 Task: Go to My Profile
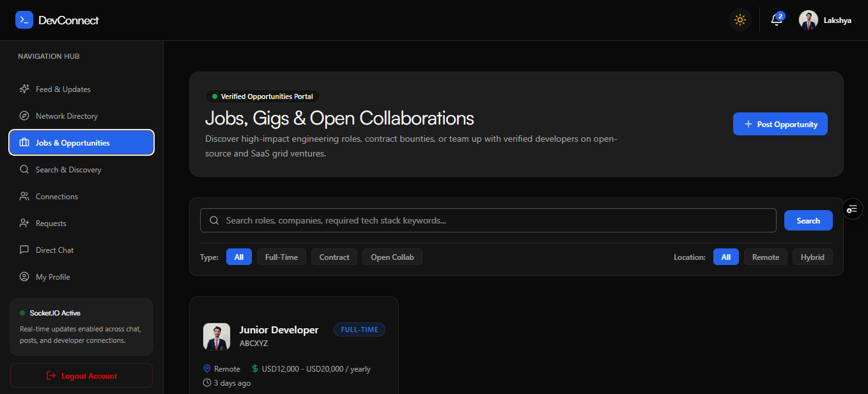click(x=82, y=277)
